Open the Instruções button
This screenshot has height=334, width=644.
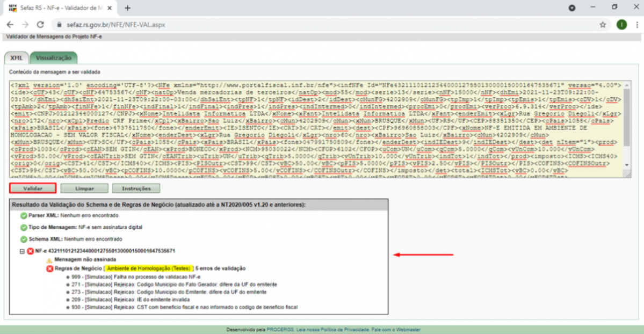135,188
